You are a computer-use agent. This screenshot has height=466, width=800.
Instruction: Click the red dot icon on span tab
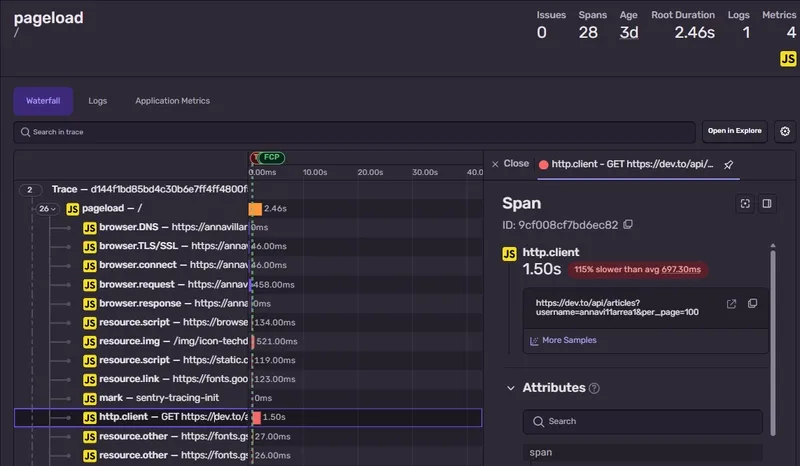tap(543, 164)
